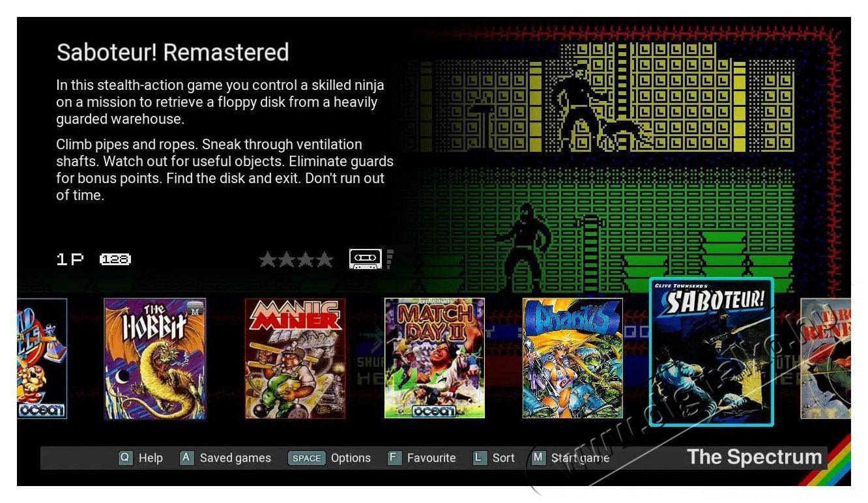Click the cassette tape icon

point(365,259)
